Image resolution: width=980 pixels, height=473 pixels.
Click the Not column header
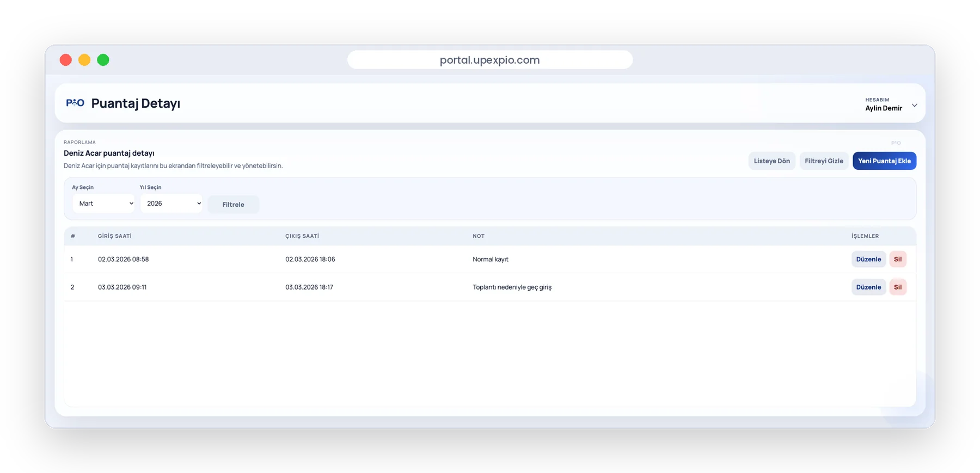[479, 236]
